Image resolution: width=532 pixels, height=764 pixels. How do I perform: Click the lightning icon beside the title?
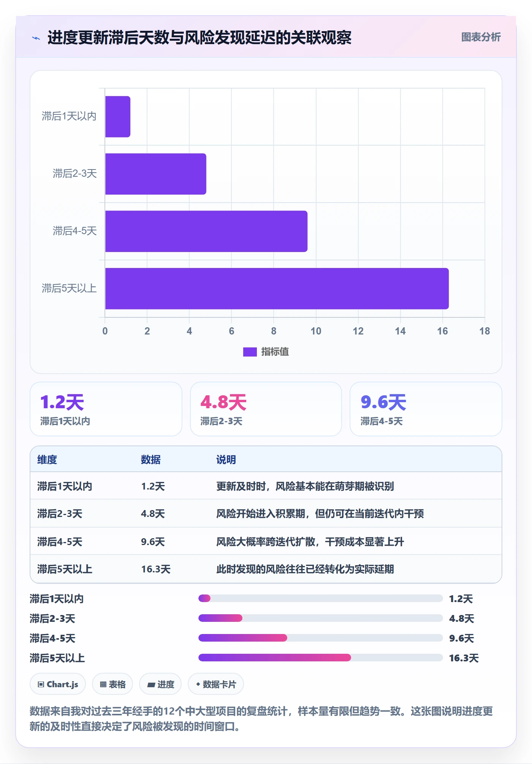pos(36,38)
